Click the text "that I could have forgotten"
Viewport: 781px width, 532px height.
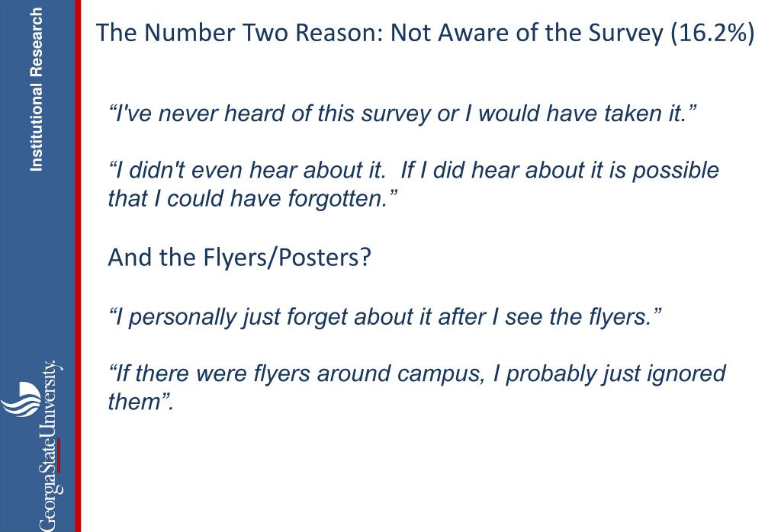coord(252,198)
